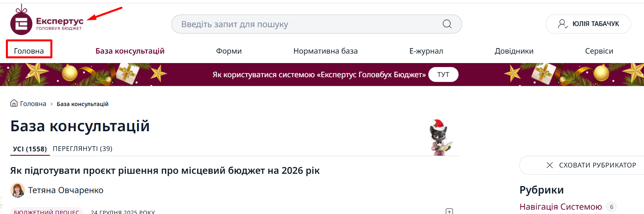Switch to the ПЕРЕГЛЯНУТІ (39) tab

click(82, 149)
